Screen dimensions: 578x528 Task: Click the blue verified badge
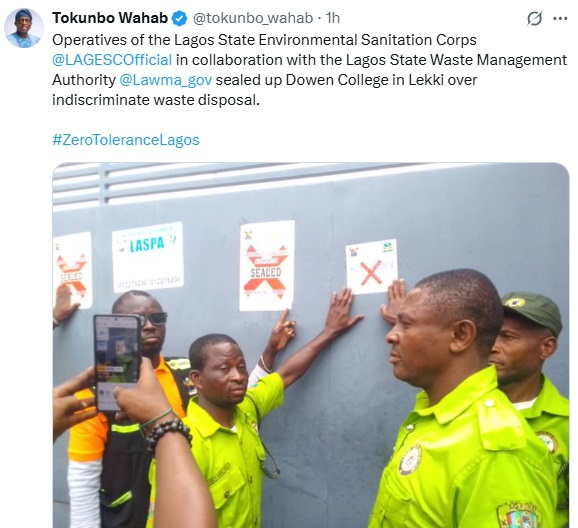[180, 18]
